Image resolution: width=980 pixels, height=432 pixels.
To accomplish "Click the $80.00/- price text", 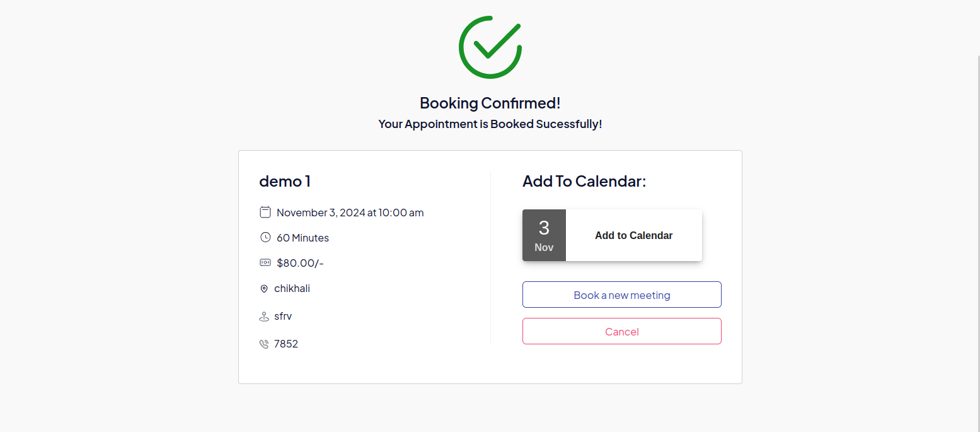I will point(300,263).
